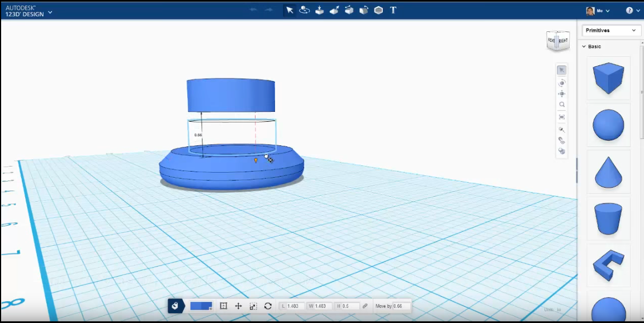This screenshot has width=644, height=323.
Task: Open the Primitives category dropdown
Action: point(611,30)
